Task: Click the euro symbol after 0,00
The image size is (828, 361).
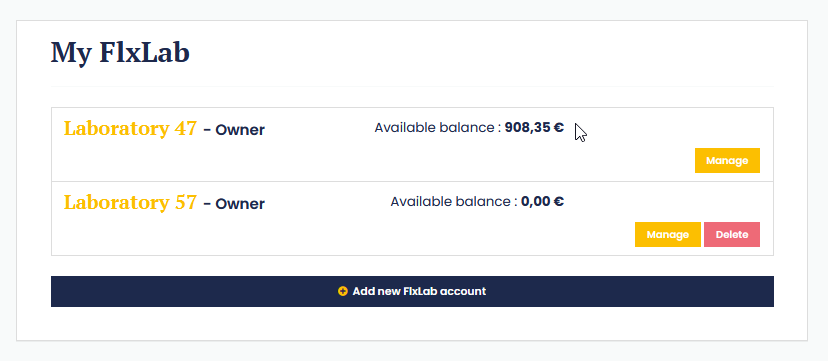Action: coord(559,202)
